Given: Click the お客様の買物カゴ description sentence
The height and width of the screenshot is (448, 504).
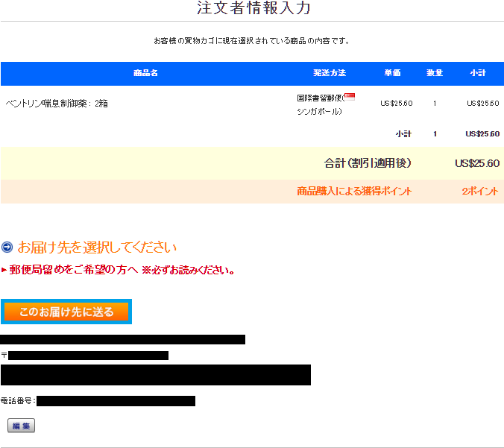Looking at the screenshot, I should (252, 41).
